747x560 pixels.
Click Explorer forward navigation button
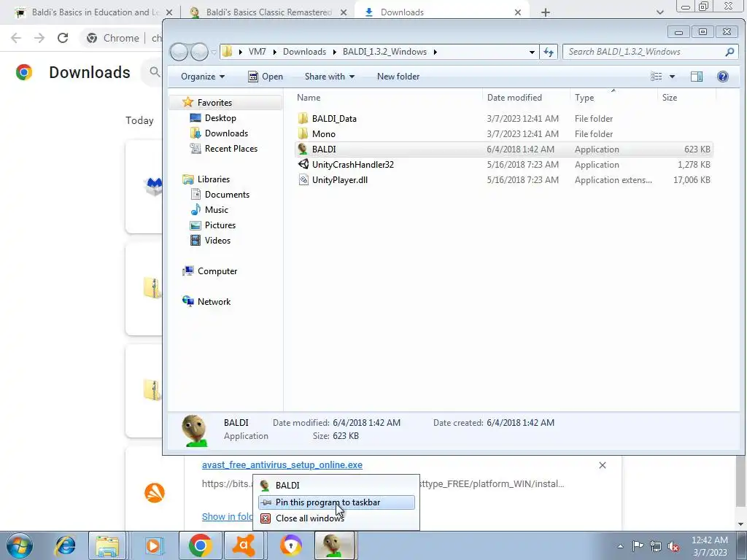[x=199, y=52]
